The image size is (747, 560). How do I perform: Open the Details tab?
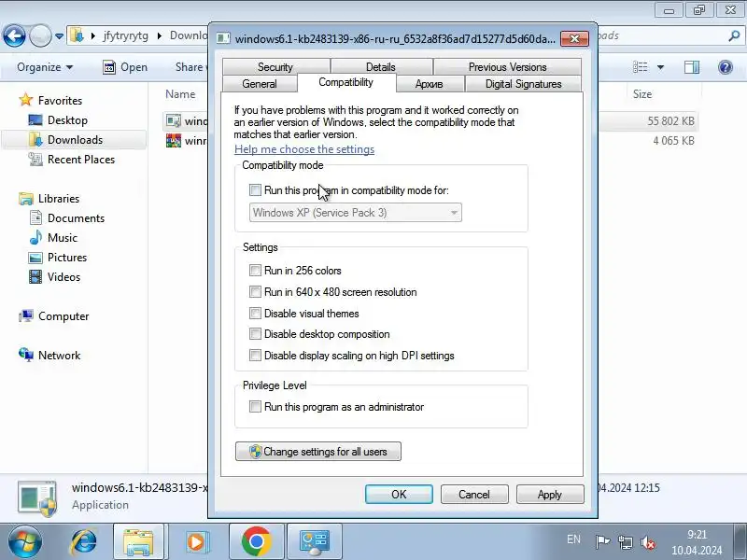(381, 66)
